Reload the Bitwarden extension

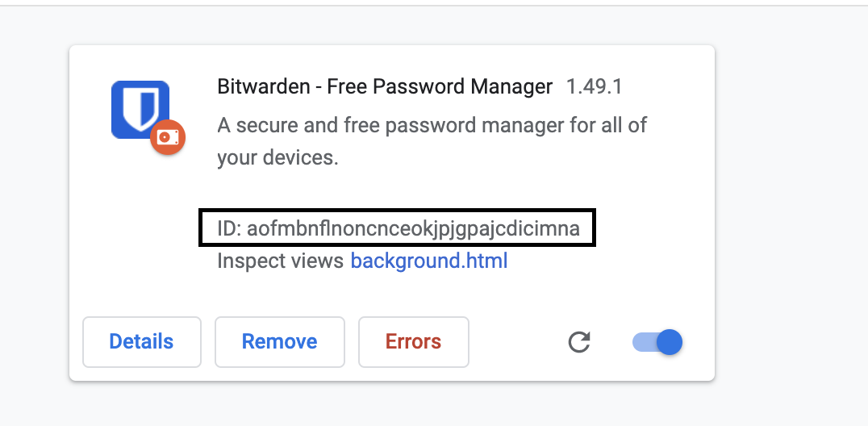(578, 342)
